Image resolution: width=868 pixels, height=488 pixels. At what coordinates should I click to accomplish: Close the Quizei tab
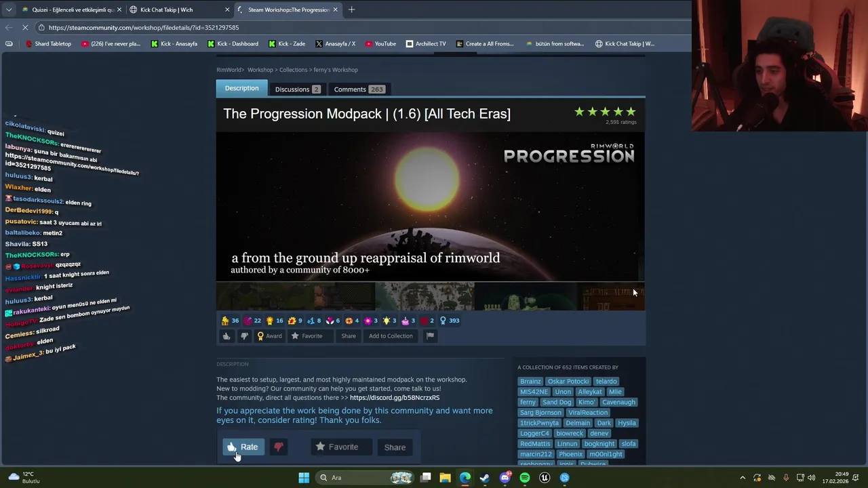119,9
